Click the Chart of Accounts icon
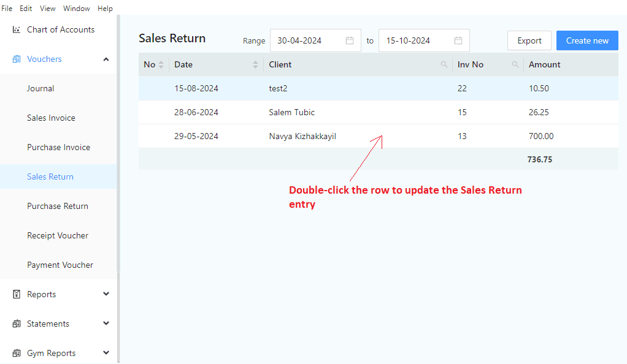 (x=17, y=29)
